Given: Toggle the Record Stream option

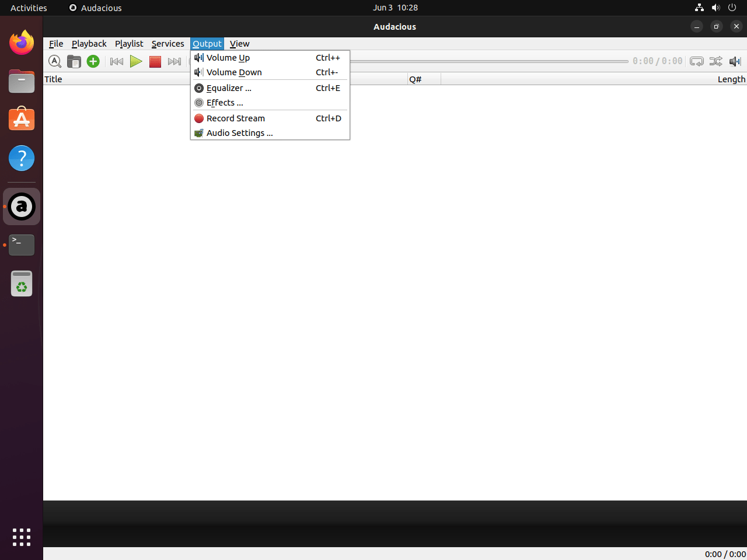Looking at the screenshot, I should [236, 118].
